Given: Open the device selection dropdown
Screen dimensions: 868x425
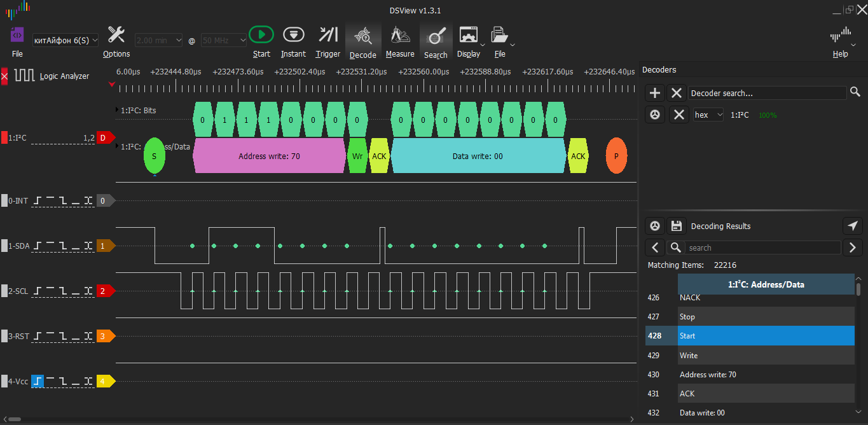Looking at the screenshot, I should [65, 40].
